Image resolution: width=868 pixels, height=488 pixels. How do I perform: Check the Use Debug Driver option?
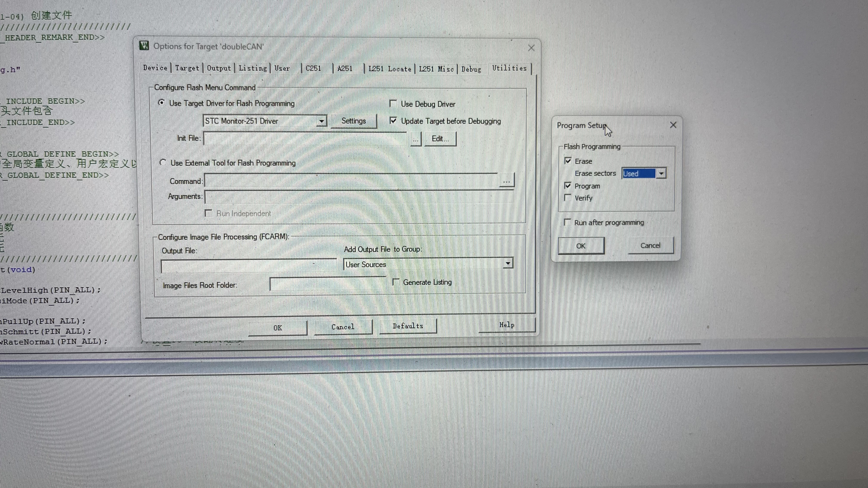tap(393, 104)
